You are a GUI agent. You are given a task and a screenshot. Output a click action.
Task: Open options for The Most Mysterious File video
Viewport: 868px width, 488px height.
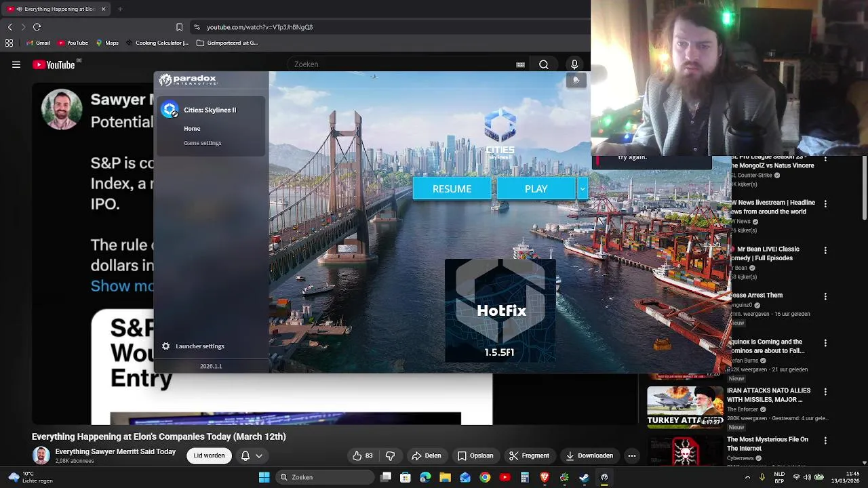point(825,441)
